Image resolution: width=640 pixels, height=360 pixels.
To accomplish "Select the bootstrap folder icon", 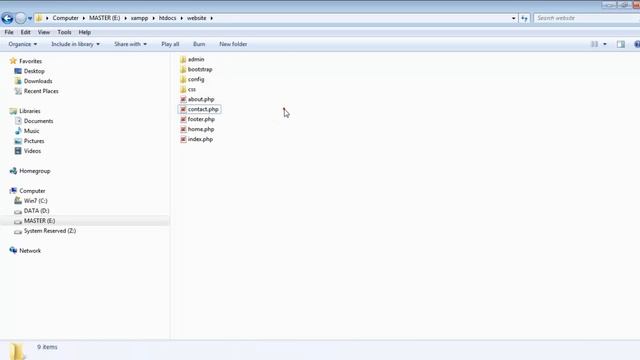I will pyautogui.click(x=183, y=69).
